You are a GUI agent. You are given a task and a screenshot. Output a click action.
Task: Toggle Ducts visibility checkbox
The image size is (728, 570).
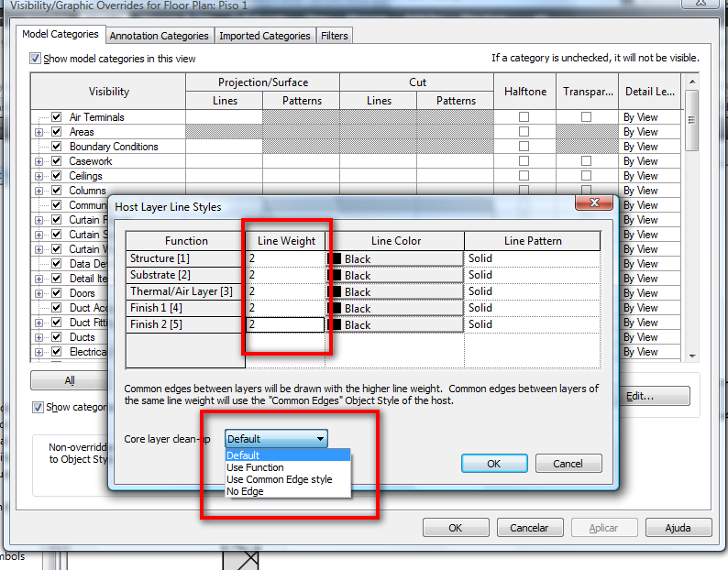click(x=57, y=337)
